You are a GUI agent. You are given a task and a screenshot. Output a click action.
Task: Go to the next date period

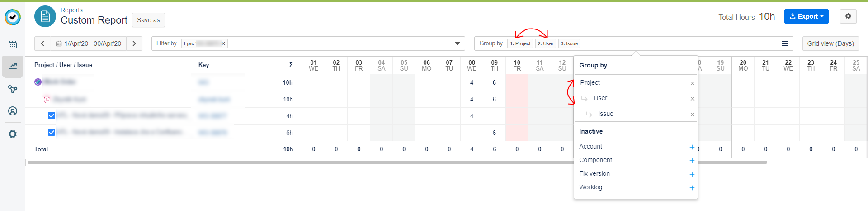pos(134,43)
